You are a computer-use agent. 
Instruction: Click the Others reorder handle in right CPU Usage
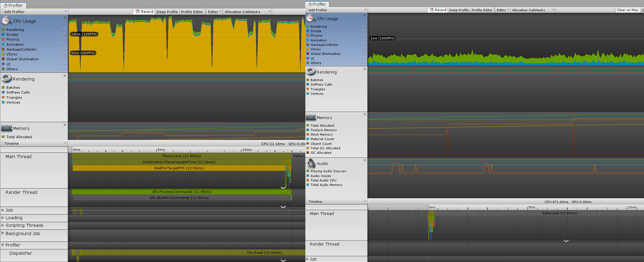(364, 63)
